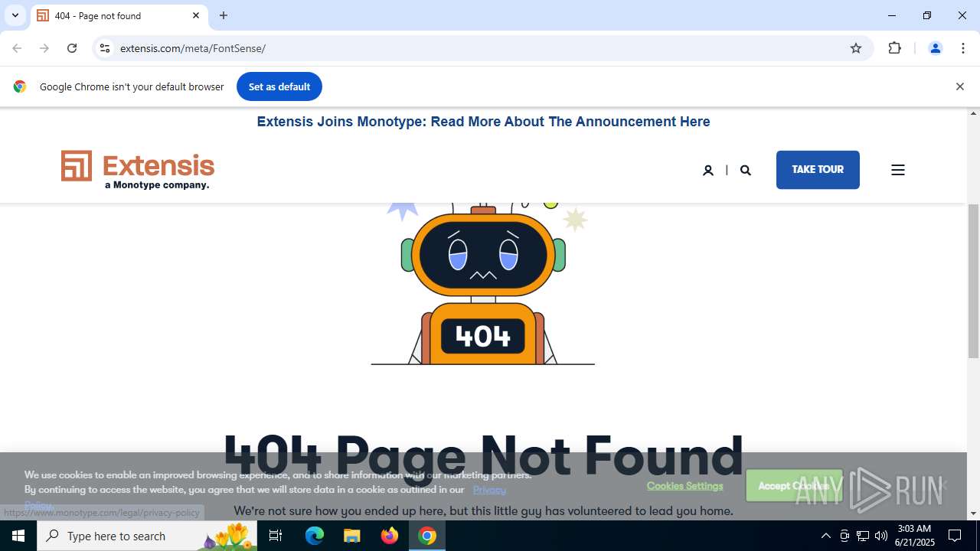Viewport: 980px width, 551px height.
Task: Open the Privacy policy link in cookie banner
Action: coord(489,490)
